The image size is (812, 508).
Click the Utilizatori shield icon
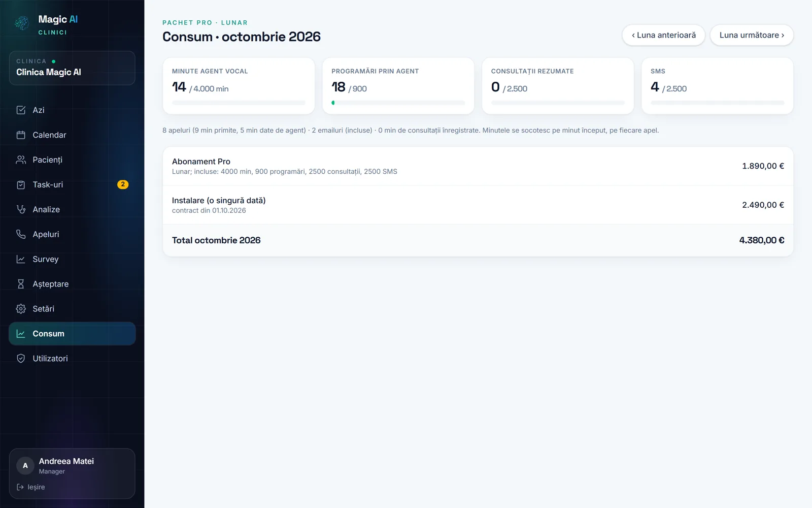pyautogui.click(x=21, y=359)
